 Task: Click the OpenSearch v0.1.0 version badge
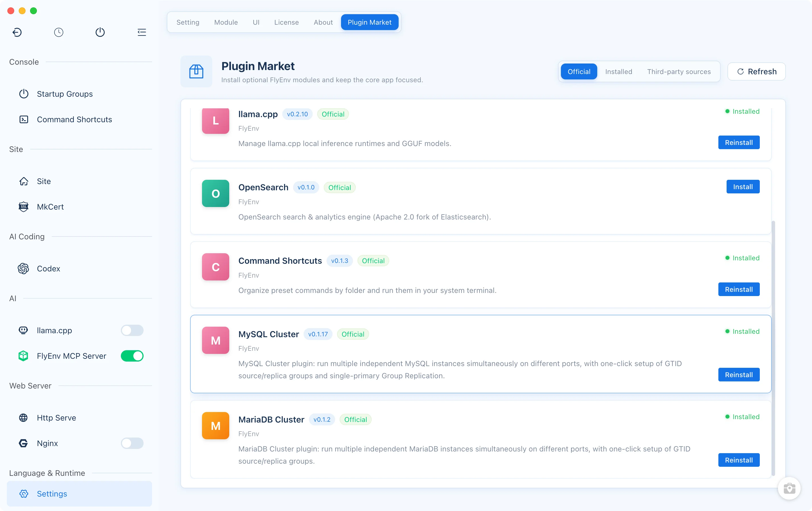(306, 187)
